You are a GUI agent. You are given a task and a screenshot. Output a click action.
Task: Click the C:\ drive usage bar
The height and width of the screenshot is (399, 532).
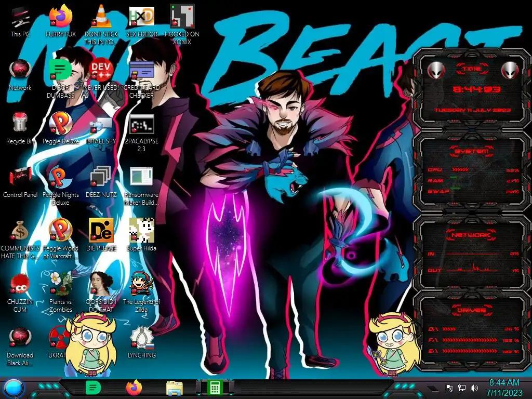tap(449, 329)
